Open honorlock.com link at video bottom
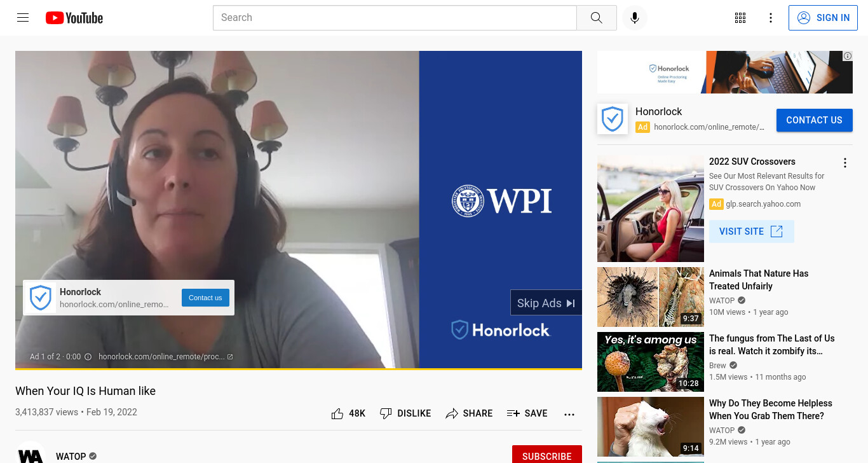 (165, 357)
